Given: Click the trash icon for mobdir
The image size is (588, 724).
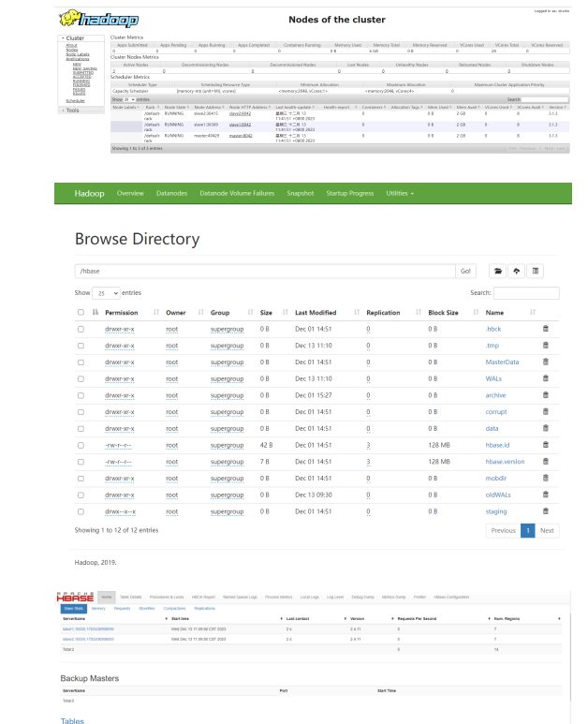Looking at the screenshot, I should coord(546,479).
